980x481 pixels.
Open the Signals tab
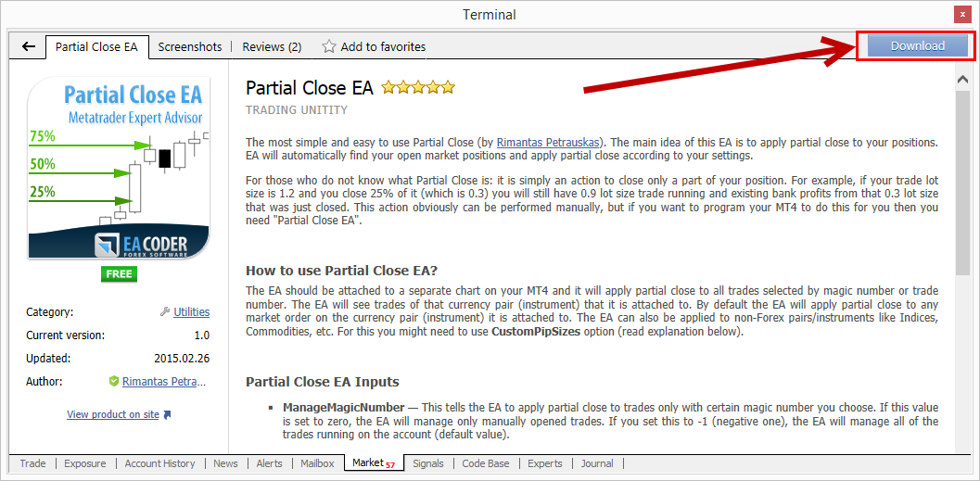coord(428,463)
